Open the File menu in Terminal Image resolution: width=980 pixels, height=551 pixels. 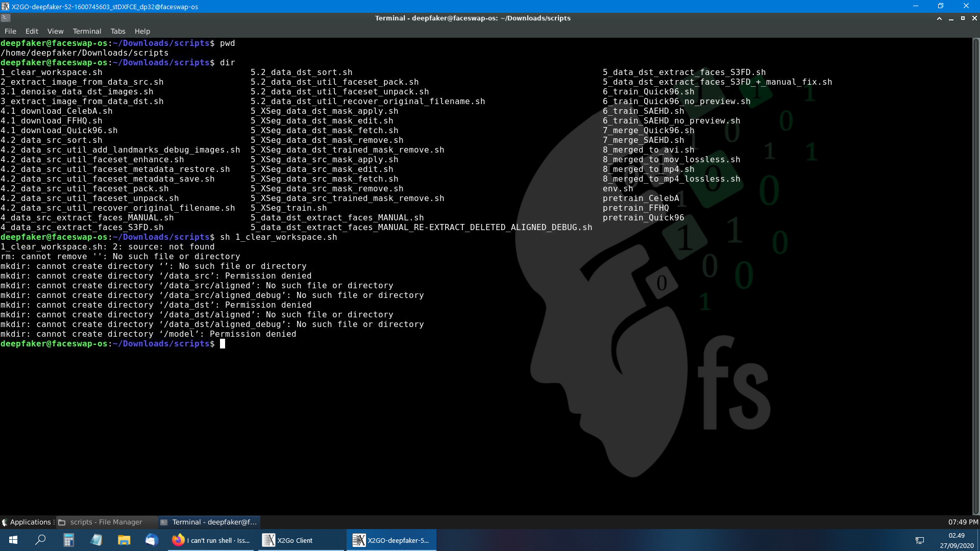tap(10, 31)
